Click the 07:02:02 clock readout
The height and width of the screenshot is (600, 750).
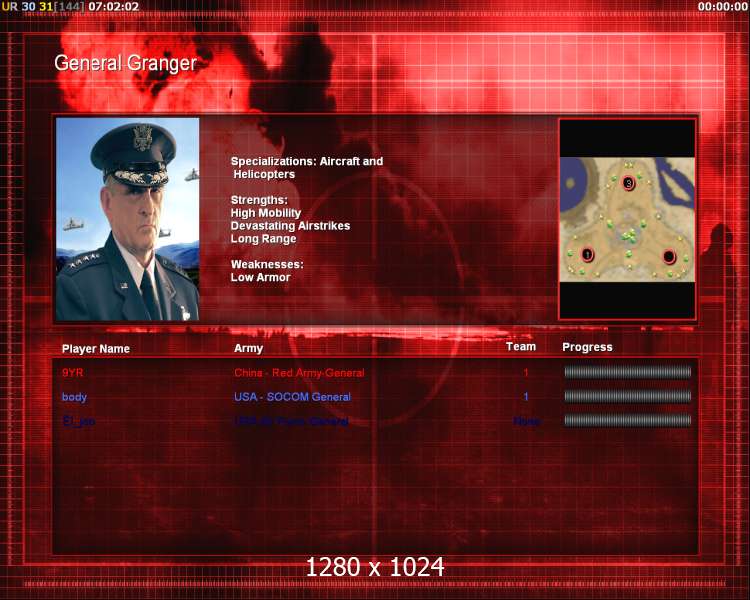tap(114, 6)
